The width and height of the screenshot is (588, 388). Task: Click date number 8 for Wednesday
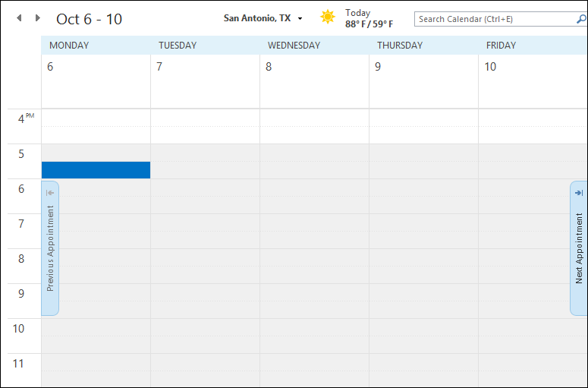click(x=269, y=67)
